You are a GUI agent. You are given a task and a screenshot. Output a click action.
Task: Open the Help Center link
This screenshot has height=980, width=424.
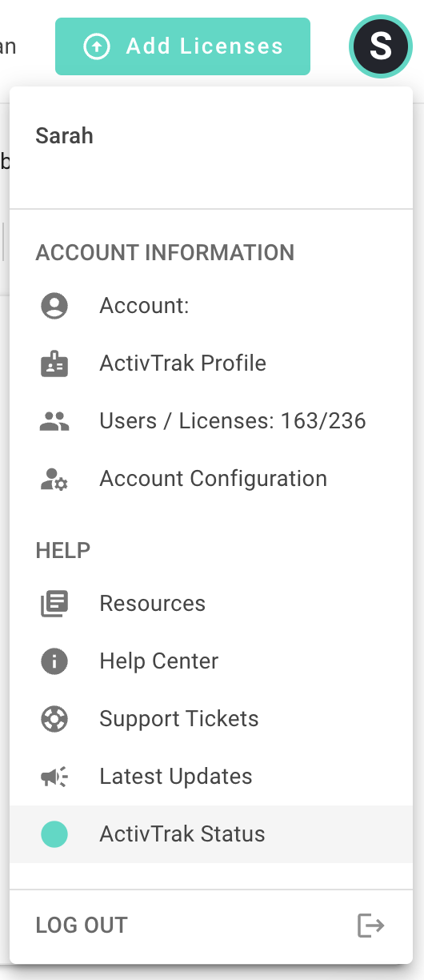(211, 661)
